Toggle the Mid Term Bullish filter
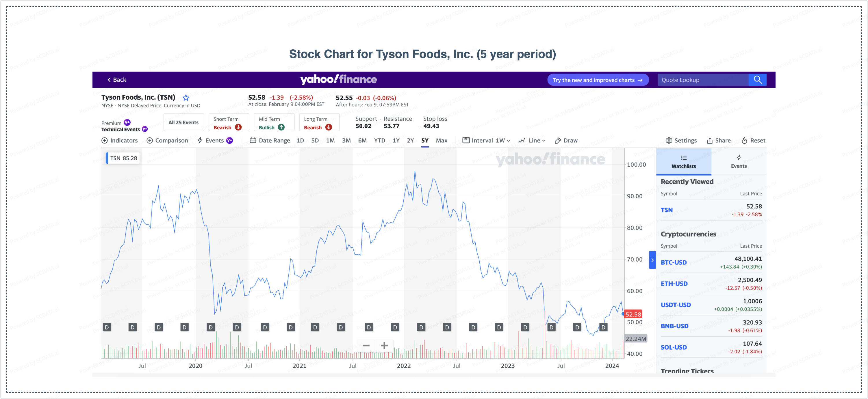 (274, 123)
